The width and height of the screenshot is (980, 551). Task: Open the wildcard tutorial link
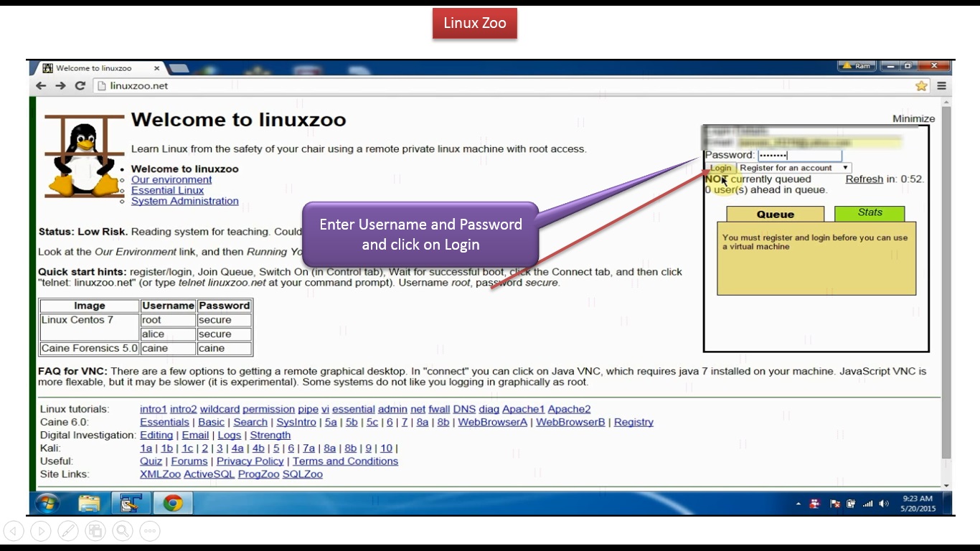point(220,410)
